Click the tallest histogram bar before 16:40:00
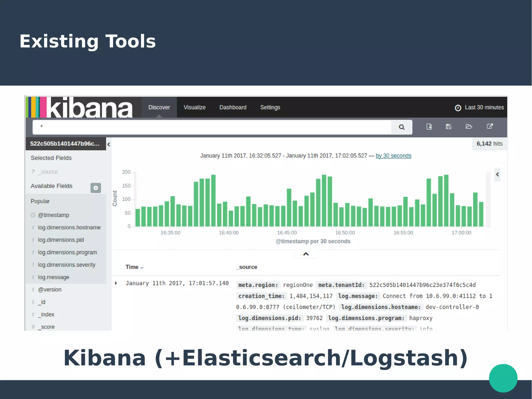 (213, 200)
